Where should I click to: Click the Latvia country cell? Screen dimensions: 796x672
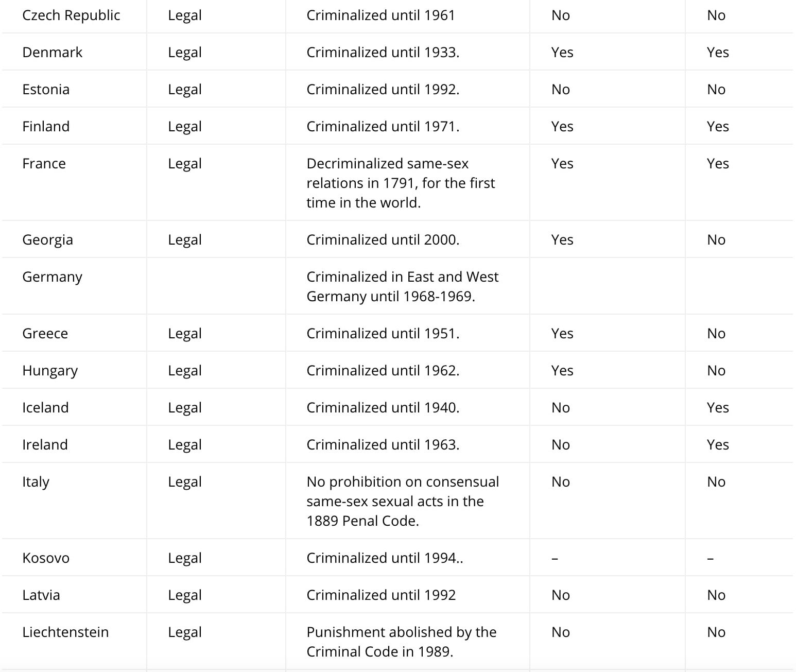pyautogui.click(x=41, y=595)
